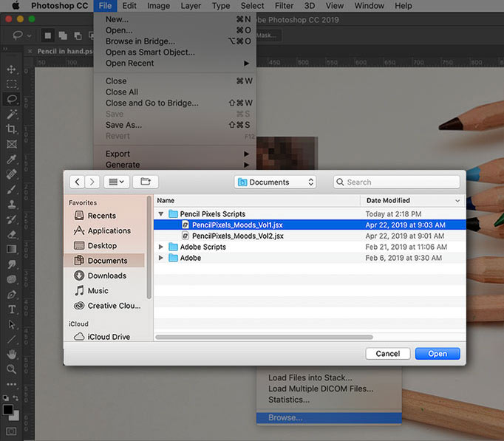Click Save As in File menu

[175, 125]
